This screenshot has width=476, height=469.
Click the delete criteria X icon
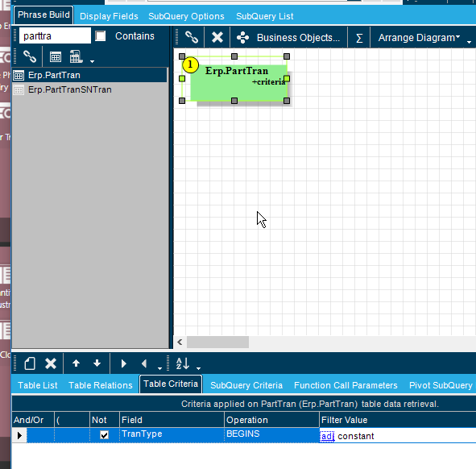tap(51, 363)
